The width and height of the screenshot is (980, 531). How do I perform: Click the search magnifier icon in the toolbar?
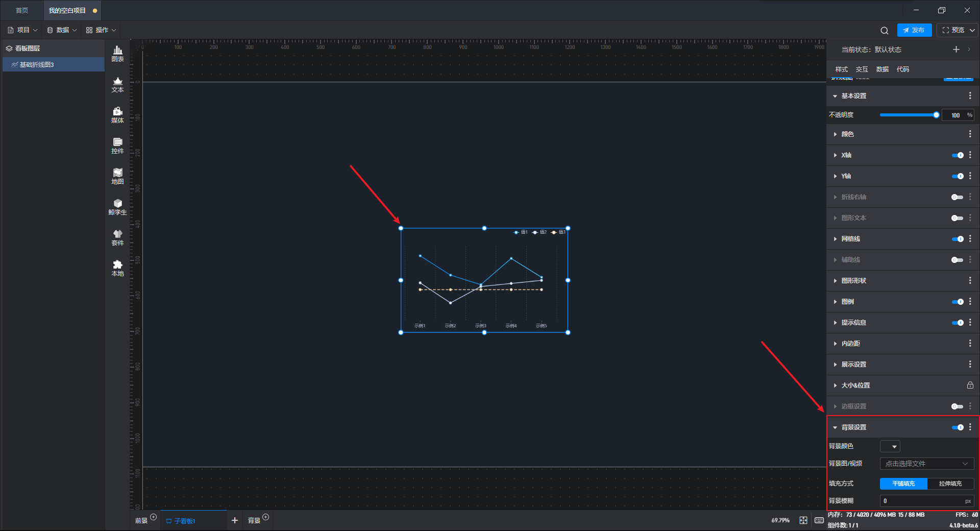click(x=885, y=30)
